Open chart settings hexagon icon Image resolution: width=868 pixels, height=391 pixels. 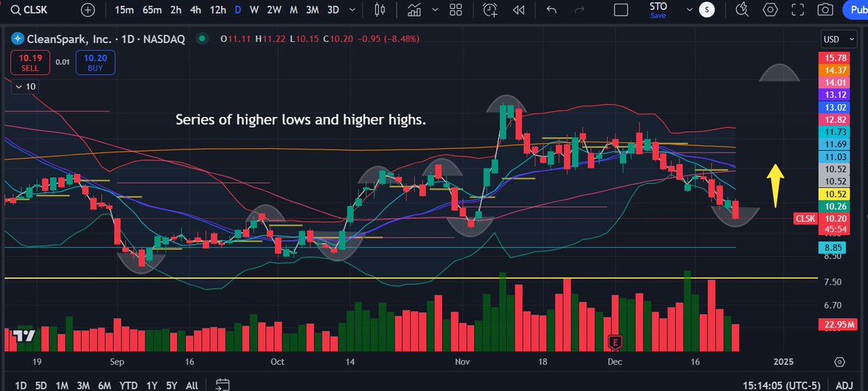tap(770, 10)
